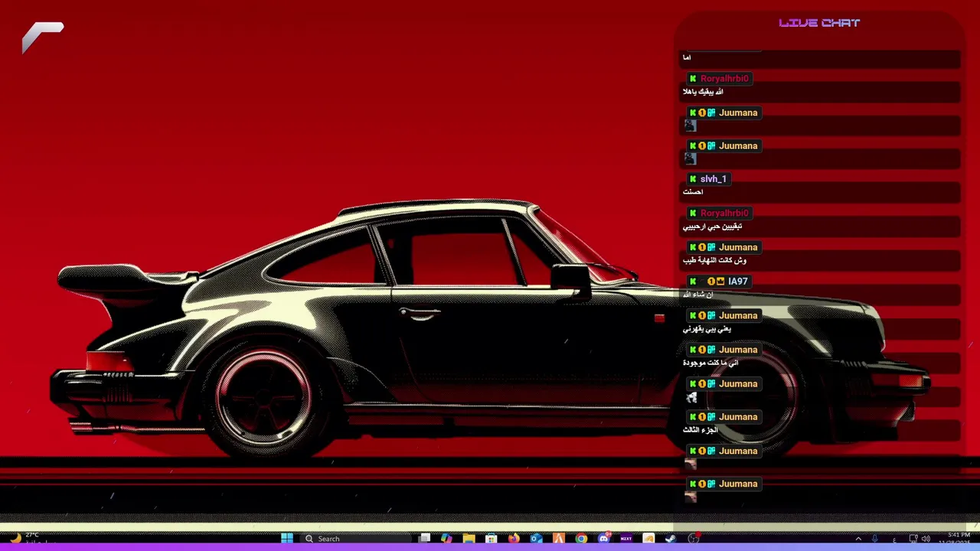Open Outlook from the taskbar
The image size is (980, 551).
click(536, 539)
